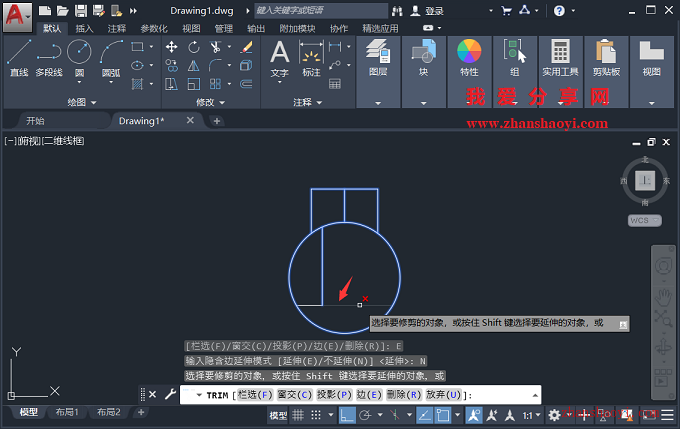Click the Fillet tool icon
This screenshot has height=429, width=680.
tap(215, 65)
